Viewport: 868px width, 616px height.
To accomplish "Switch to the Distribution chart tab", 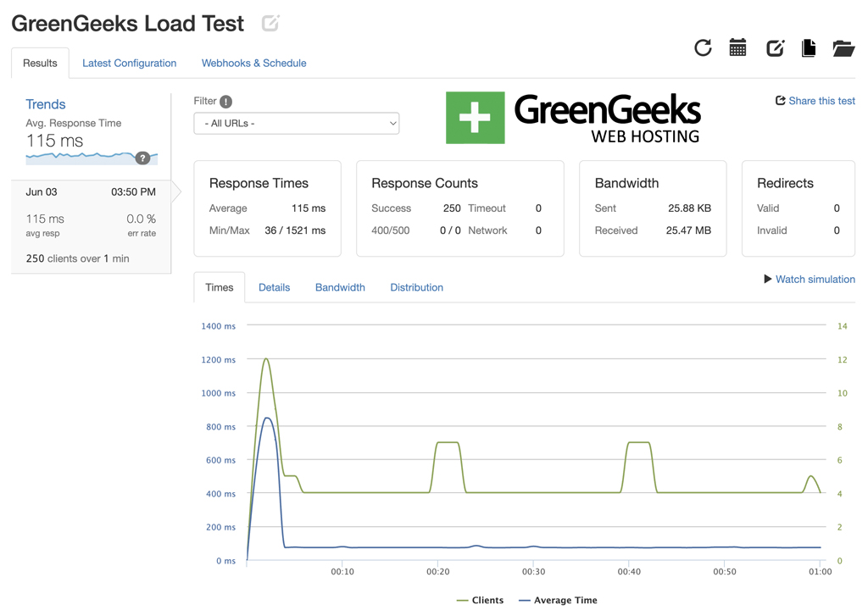I will (416, 287).
